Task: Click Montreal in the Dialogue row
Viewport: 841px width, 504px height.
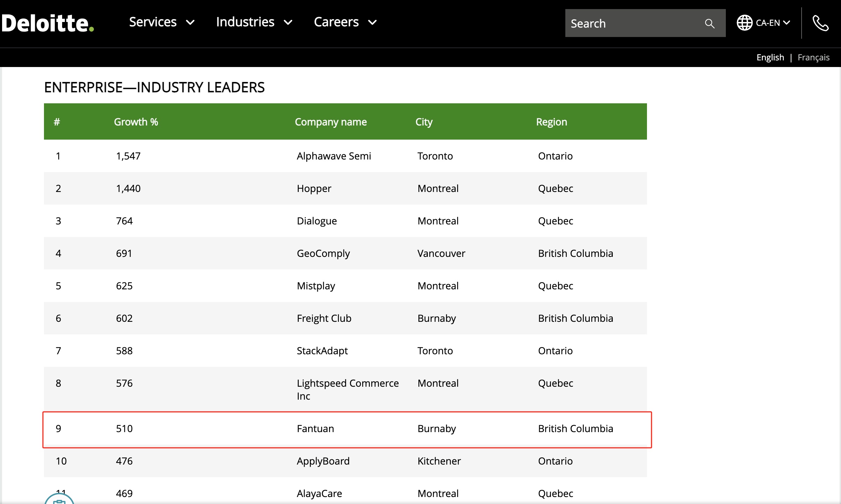Action: [x=438, y=221]
